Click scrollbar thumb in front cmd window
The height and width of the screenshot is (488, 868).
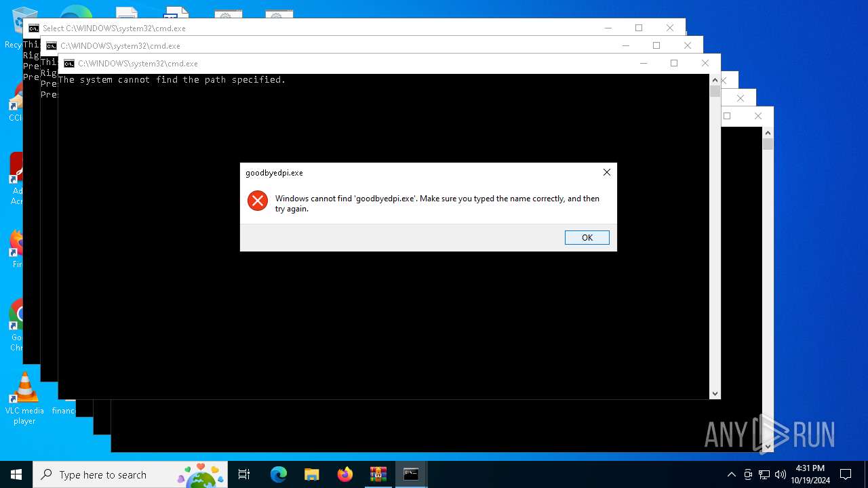pos(715,91)
